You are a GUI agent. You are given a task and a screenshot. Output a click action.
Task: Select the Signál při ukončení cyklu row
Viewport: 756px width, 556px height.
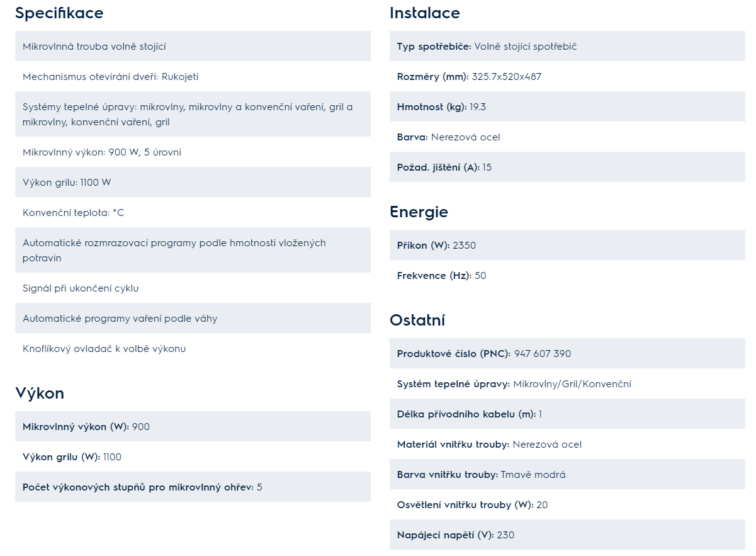point(193,288)
